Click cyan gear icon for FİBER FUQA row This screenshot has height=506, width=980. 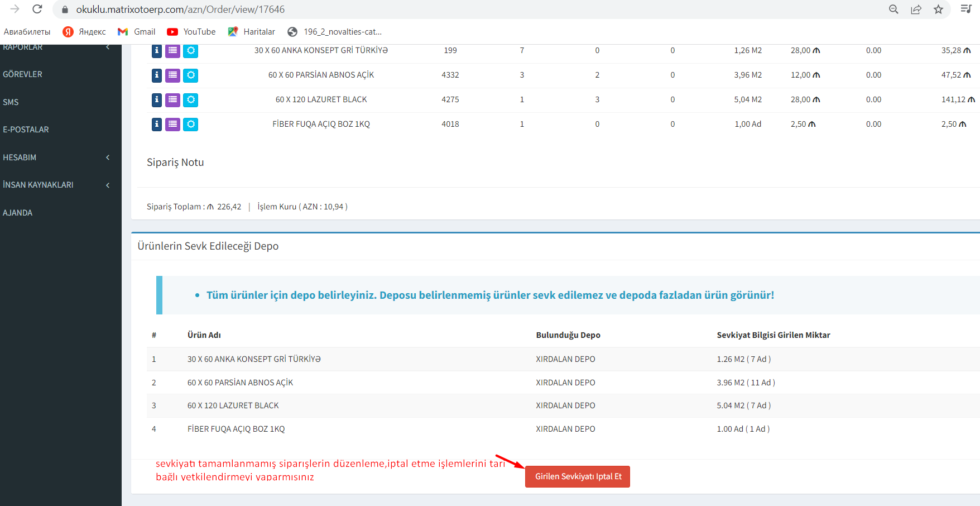pyautogui.click(x=191, y=124)
